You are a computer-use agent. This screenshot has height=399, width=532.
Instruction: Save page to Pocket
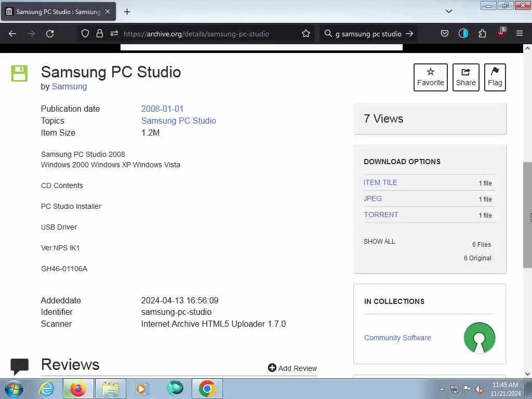(445, 33)
